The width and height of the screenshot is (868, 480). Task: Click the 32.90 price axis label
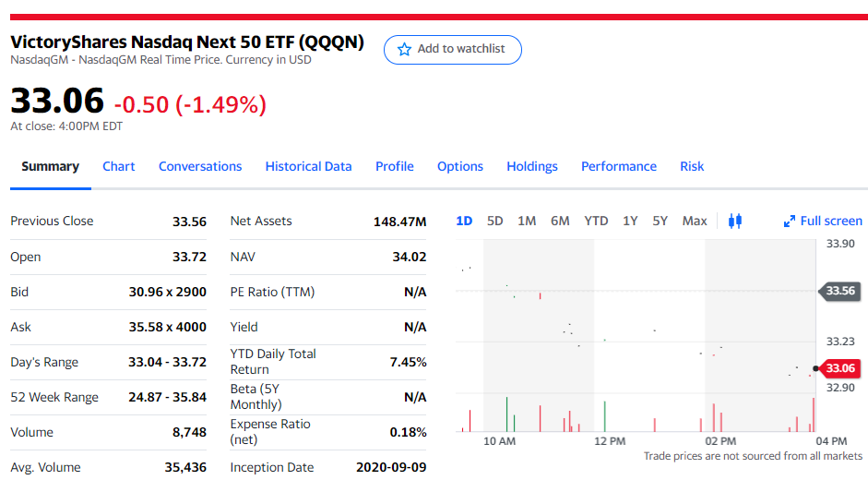tap(840, 388)
